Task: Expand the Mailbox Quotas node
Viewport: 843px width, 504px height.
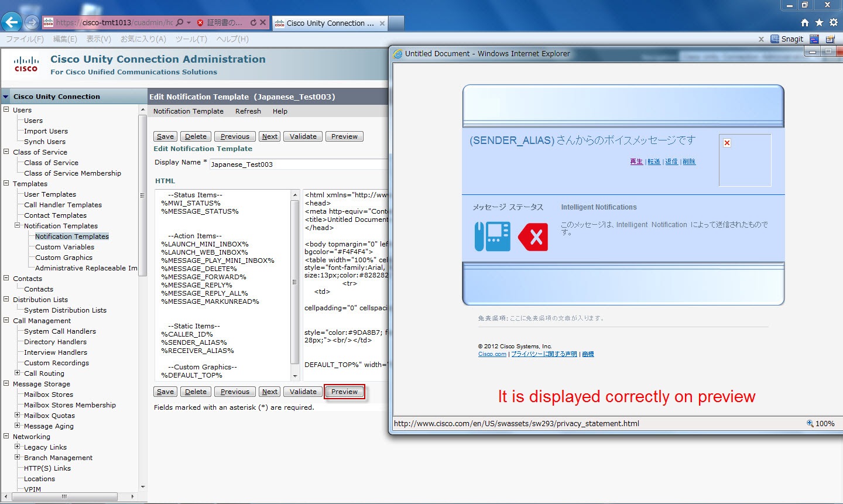Action: tap(18, 415)
